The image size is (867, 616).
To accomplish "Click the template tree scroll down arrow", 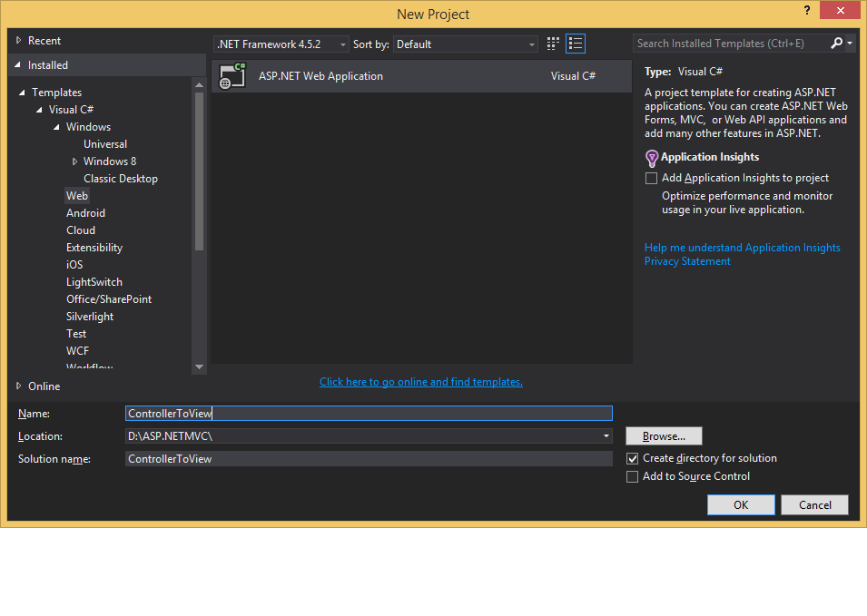I will [200, 367].
